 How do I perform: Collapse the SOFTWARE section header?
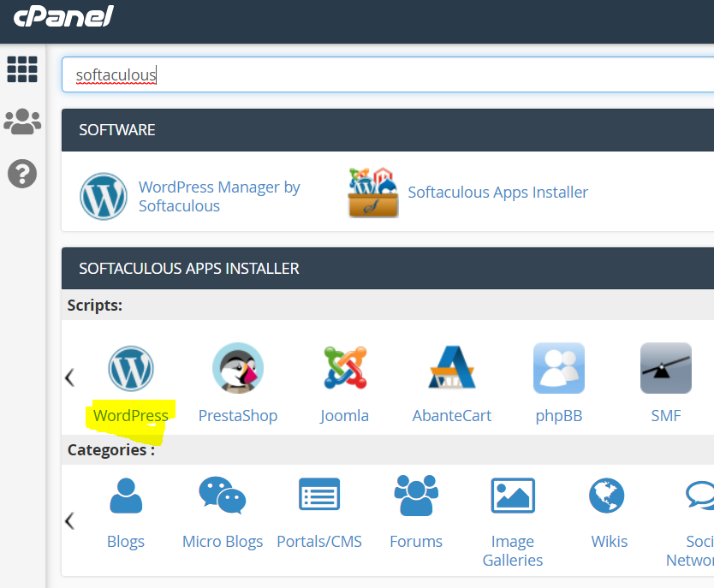click(388, 130)
